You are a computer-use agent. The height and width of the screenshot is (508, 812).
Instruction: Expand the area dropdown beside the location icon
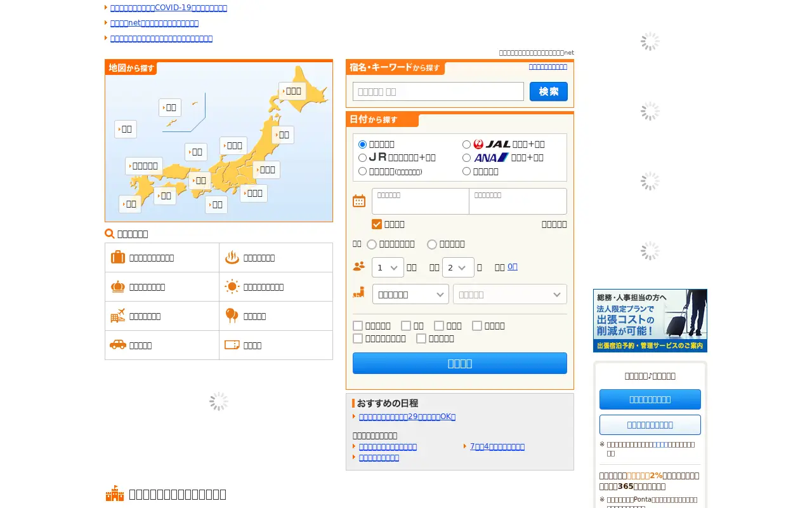pyautogui.click(x=410, y=294)
